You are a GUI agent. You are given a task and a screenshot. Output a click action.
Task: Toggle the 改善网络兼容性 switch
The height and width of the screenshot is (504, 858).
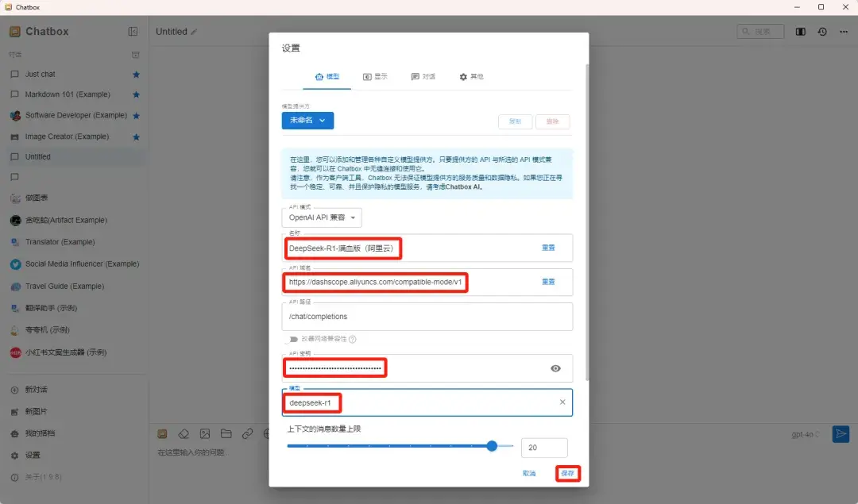click(292, 340)
